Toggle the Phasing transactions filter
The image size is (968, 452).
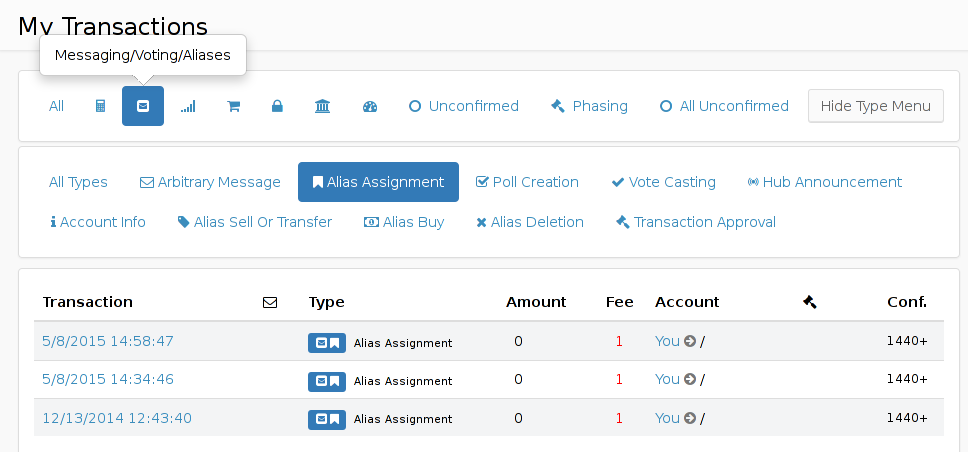[589, 106]
